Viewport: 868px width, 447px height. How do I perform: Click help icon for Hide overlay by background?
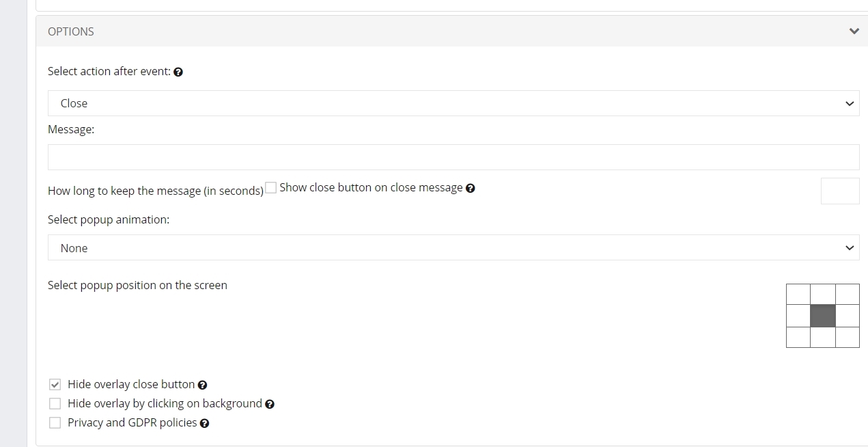[x=270, y=405]
